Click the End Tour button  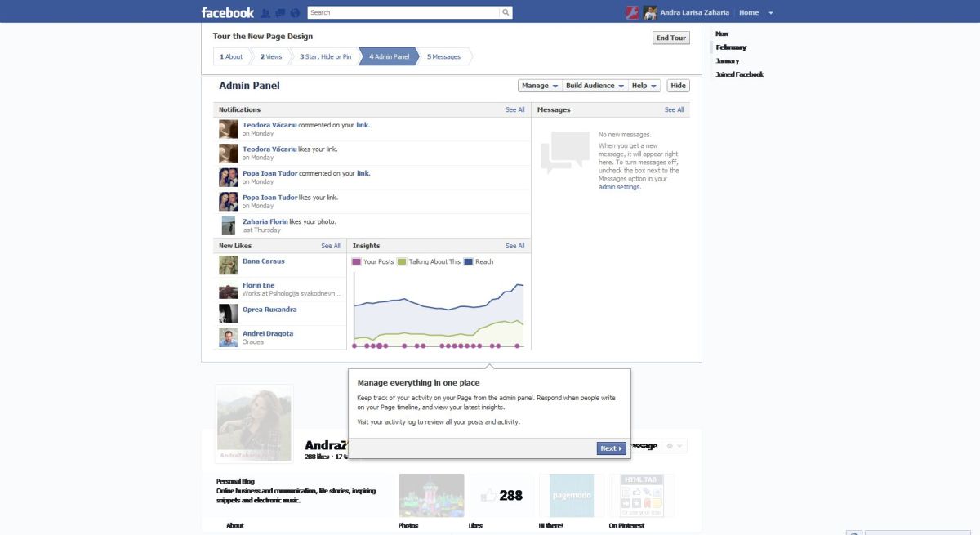coord(671,38)
